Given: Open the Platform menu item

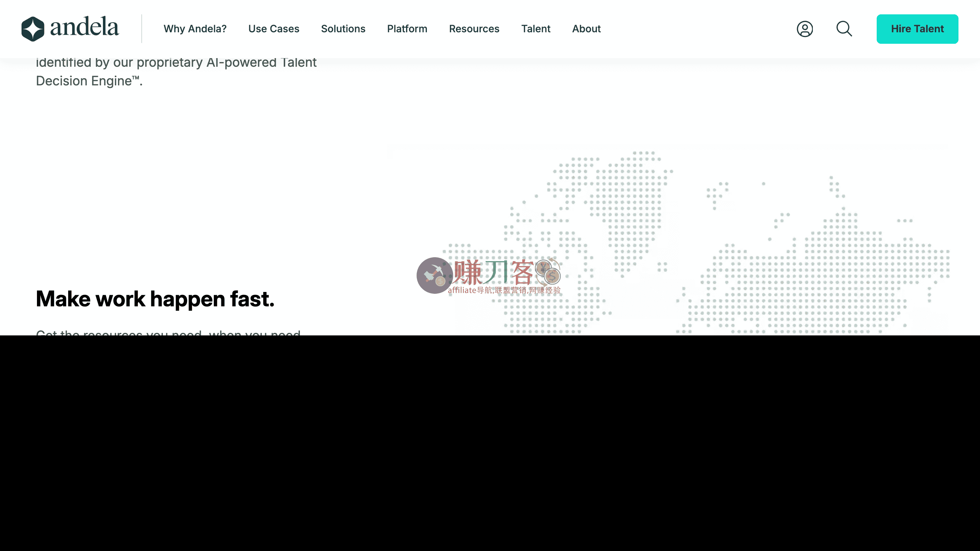Looking at the screenshot, I should 407,29.
